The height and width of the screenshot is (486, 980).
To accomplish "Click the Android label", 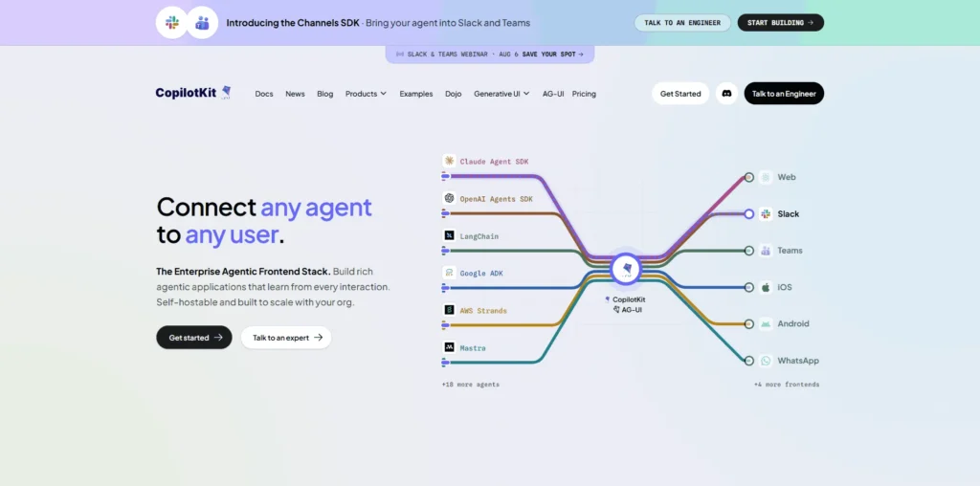I will click(793, 324).
